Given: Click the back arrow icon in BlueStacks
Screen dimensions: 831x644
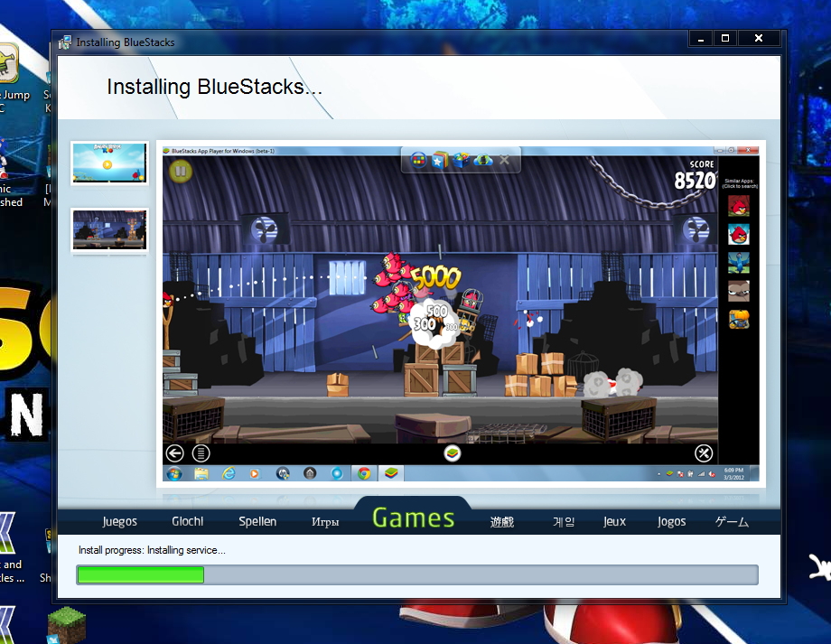Looking at the screenshot, I should 175,453.
